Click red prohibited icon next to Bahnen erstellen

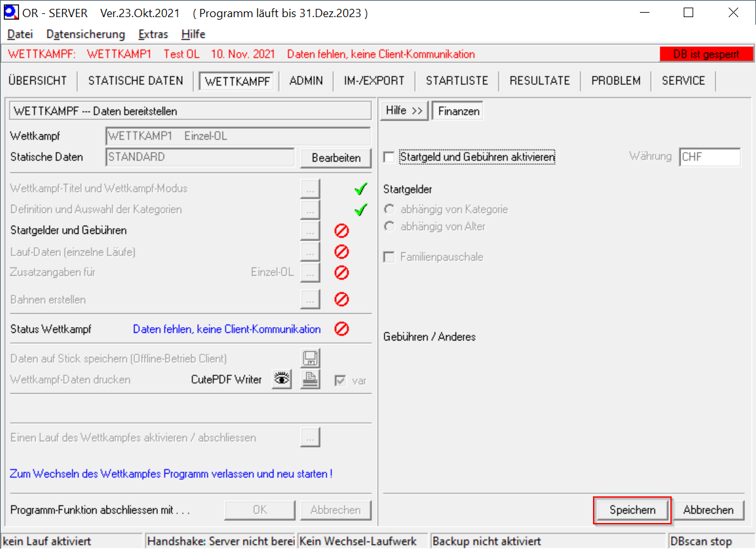342,299
